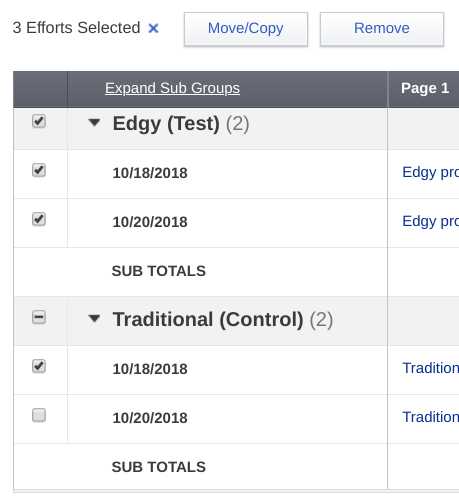Image resolution: width=459 pixels, height=498 pixels.
Task: Collapse the Edgy (Test) group arrow
Action: coord(94,123)
